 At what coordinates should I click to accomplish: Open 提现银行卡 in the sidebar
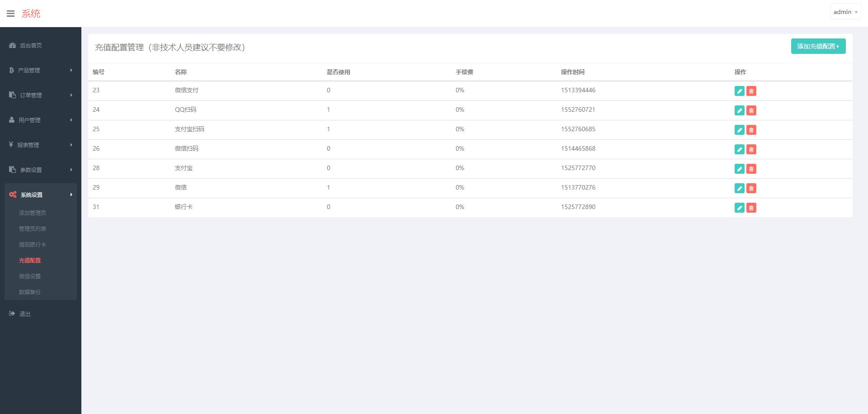(32, 245)
